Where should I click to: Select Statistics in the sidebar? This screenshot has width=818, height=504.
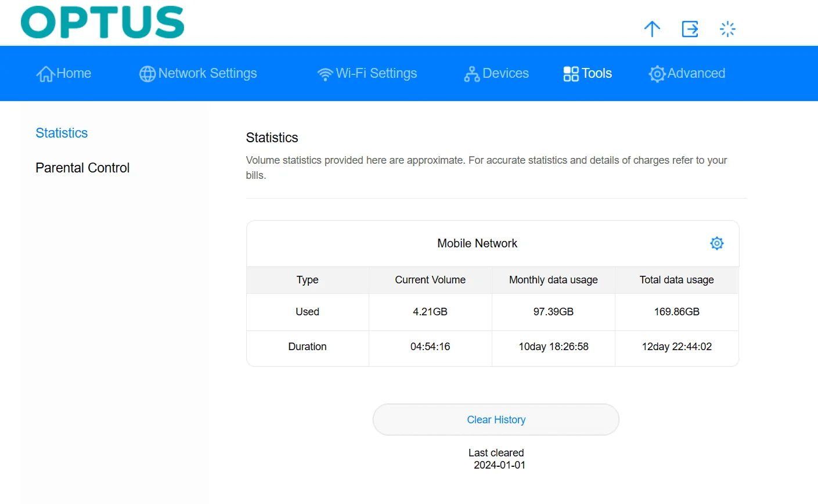coord(62,133)
